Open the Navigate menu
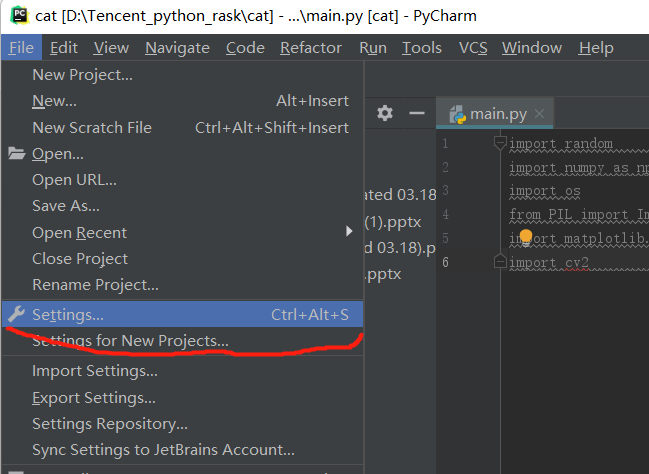This screenshot has width=649, height=474. [177, 48]
